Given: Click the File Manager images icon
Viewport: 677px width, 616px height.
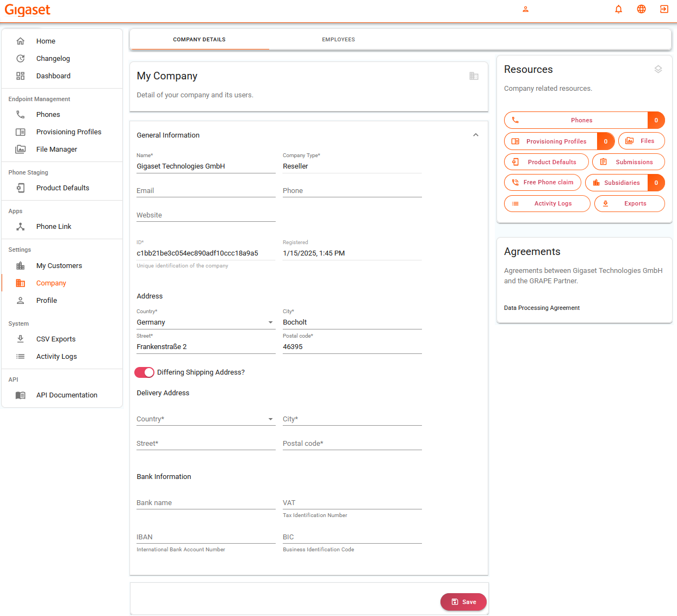Looking at the screenshot, I should [x=20, y=150].
